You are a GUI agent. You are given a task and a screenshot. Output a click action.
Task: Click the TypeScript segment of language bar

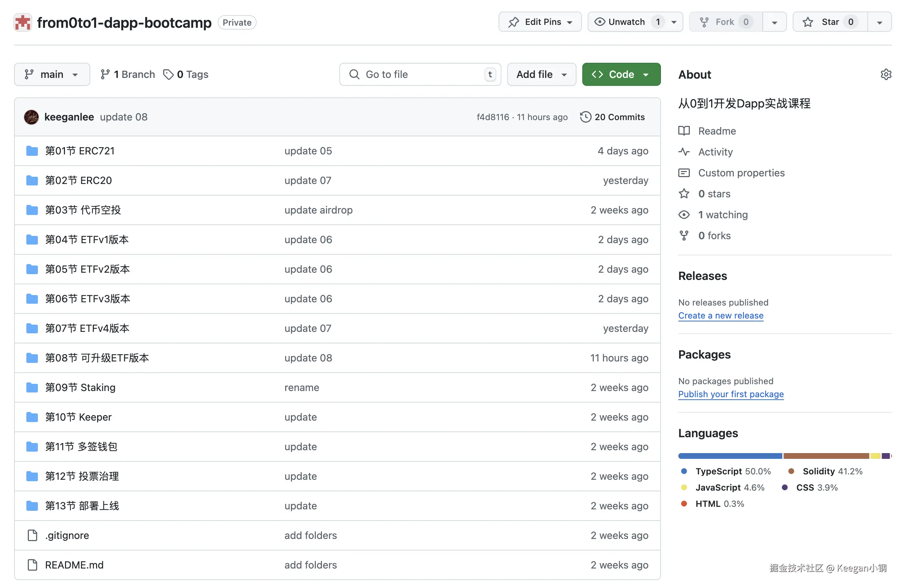pyautogui.click(x=730, y=456)
